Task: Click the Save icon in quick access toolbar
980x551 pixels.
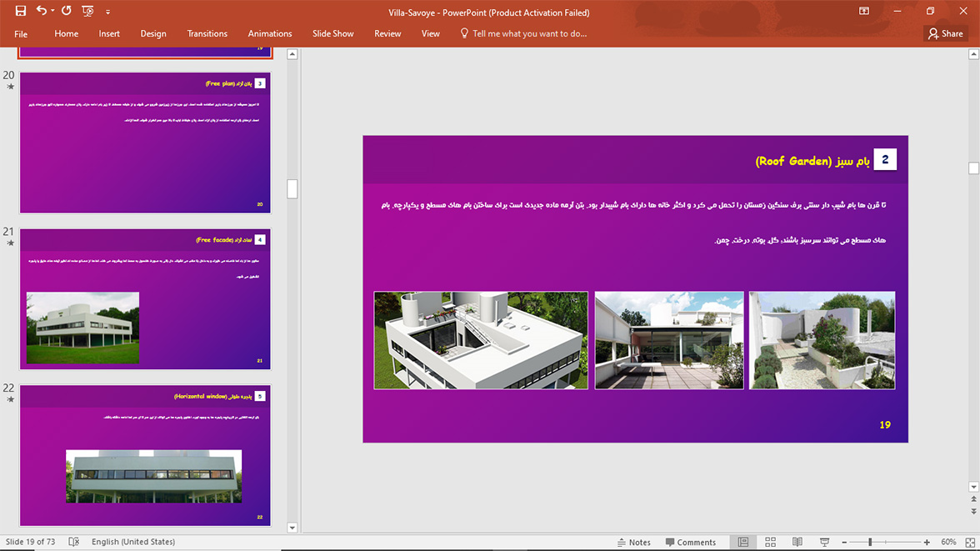Action: coord(21,11)
